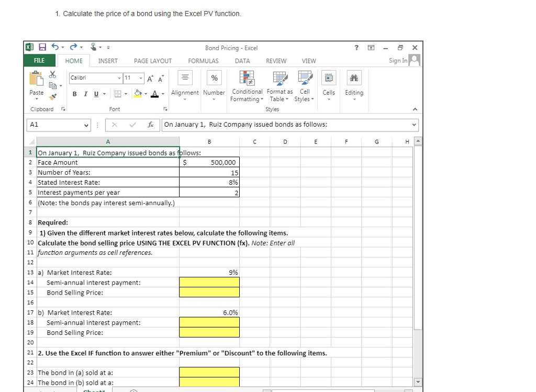
Task: Open the Fill Color dropdown arrow
Action: click(146, 94)
